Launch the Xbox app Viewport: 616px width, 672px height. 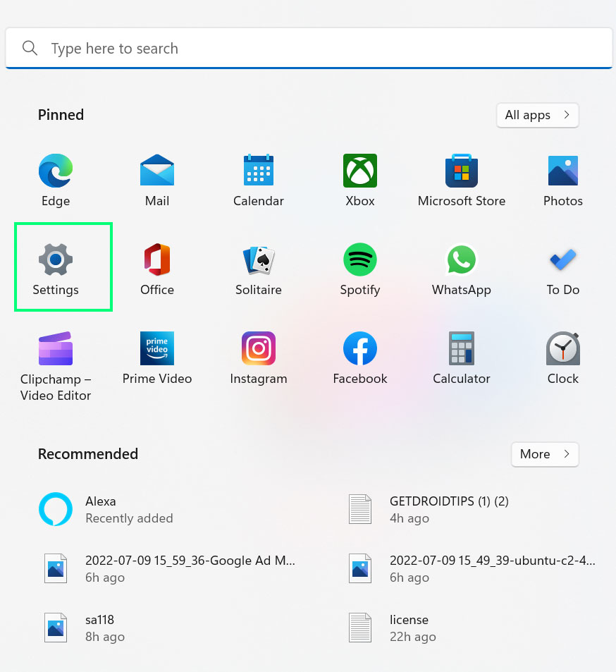[360, 180]
